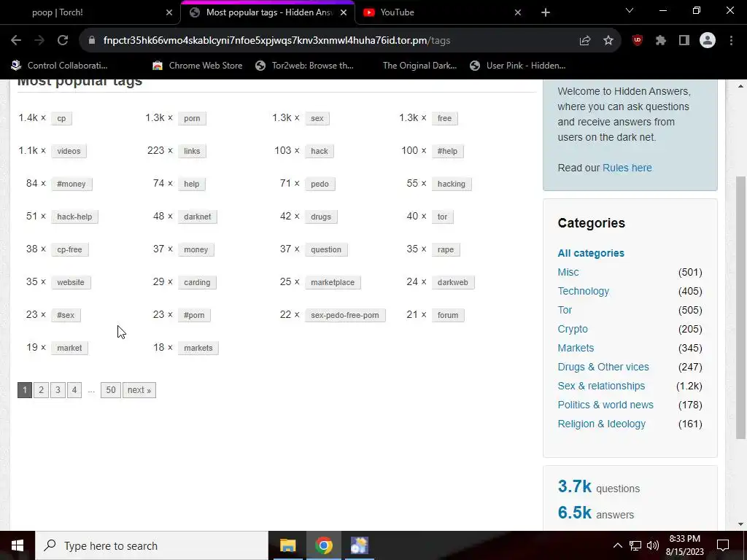Image resolution: width=747 pixels, height=560 pixels.
Task: Click the page vertical scrollbar
Action: tap(740, 307)
